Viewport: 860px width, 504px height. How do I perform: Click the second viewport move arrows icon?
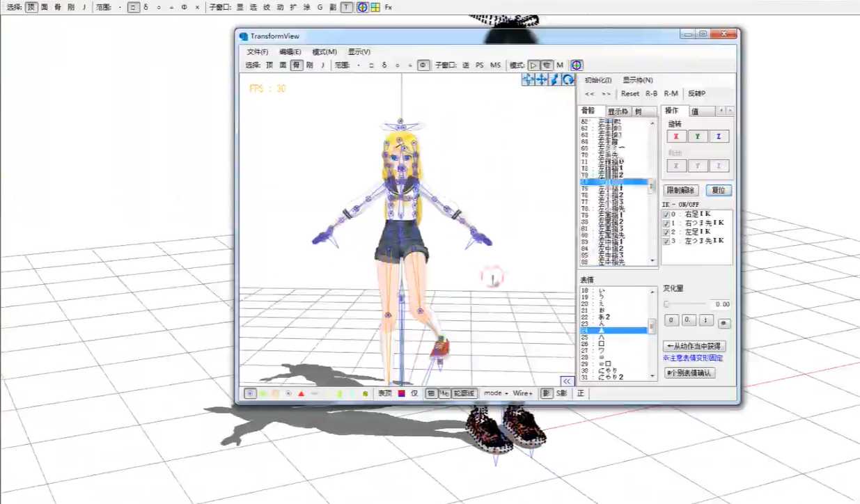542,80
